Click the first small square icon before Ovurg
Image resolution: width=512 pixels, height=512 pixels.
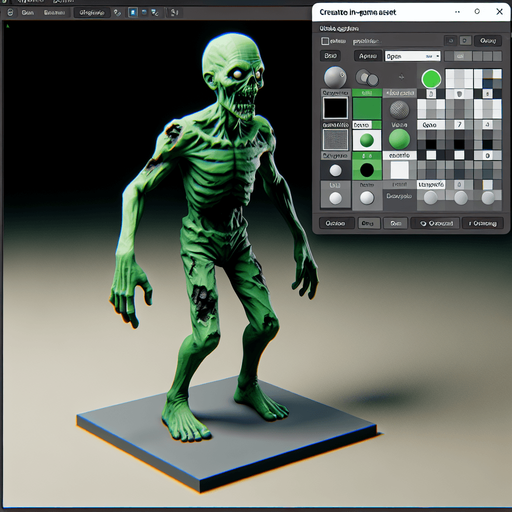point(450,41)
